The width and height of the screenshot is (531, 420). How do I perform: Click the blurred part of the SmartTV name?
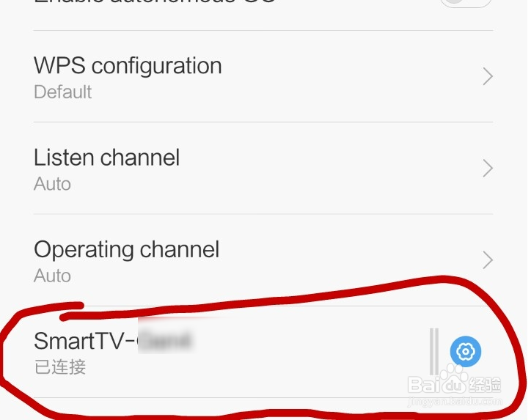tap(165, 340)
